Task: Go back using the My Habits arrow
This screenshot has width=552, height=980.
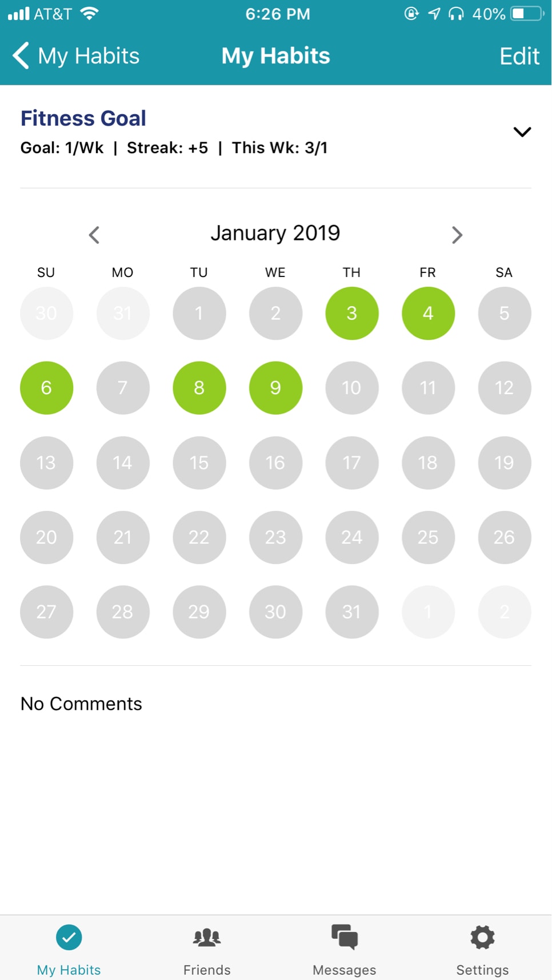Action: coord(21,56)
